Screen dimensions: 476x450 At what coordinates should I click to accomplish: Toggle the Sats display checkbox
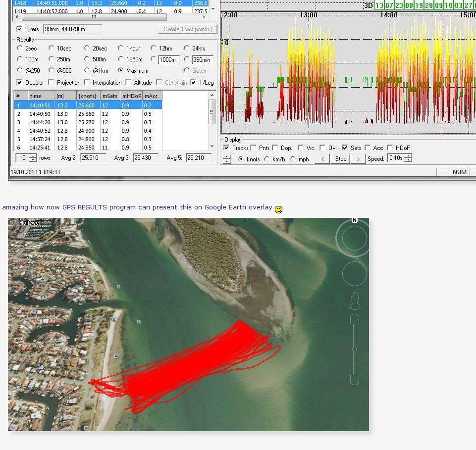(x=345, y=148)
